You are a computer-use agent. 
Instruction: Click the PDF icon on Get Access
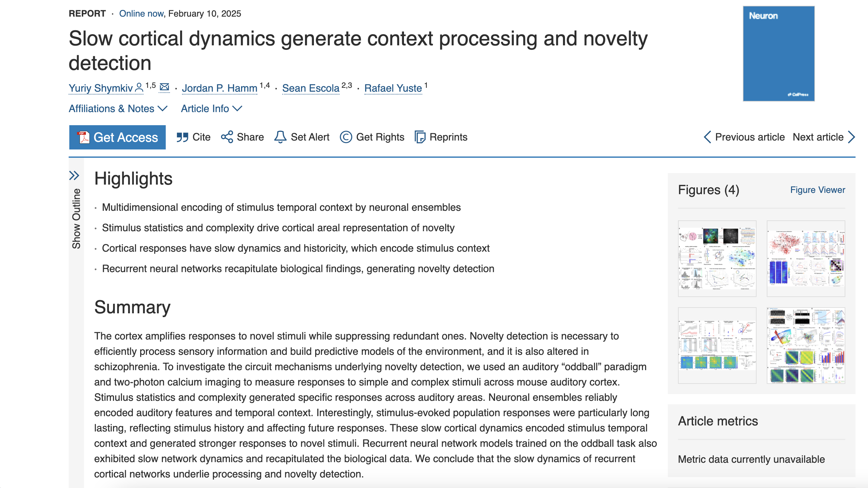tap(84, 138)
